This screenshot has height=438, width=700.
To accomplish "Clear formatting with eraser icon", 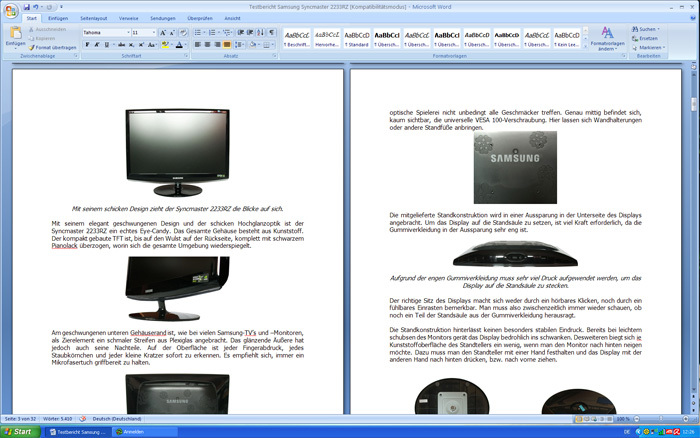I will [183, 33].
